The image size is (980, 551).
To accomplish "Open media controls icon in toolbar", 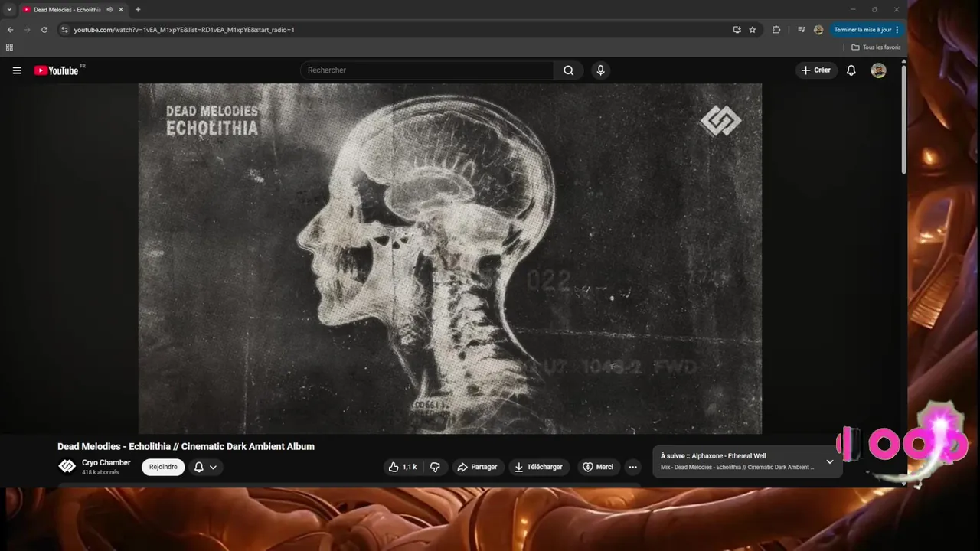I will pyautogui.click(x=801, y=30).
